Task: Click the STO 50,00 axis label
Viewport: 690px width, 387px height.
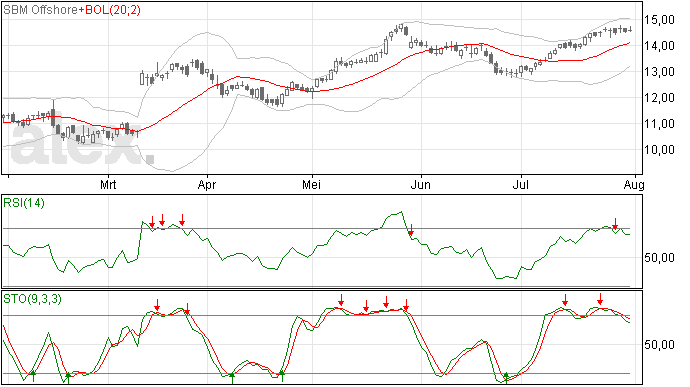Action: click(659, 344)
